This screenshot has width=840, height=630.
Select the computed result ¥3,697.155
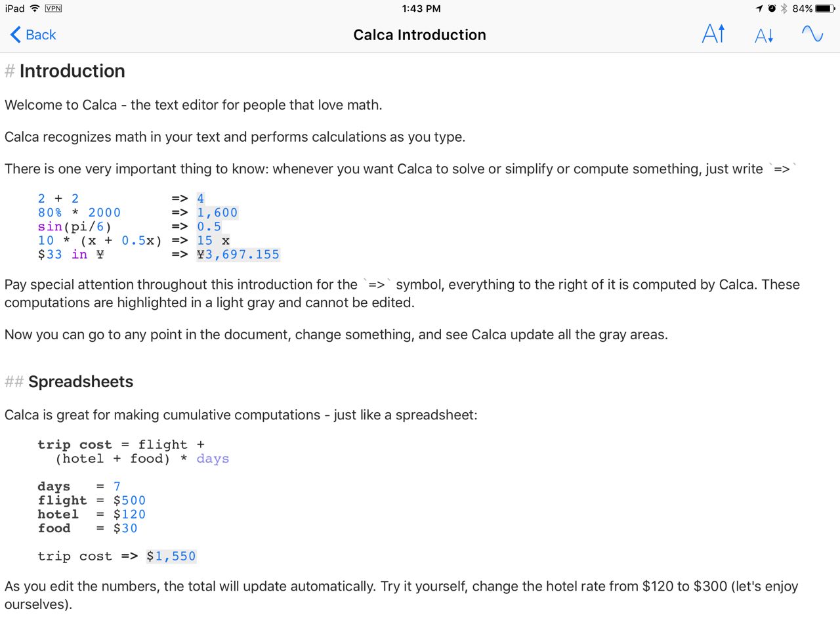coord(238,255)
